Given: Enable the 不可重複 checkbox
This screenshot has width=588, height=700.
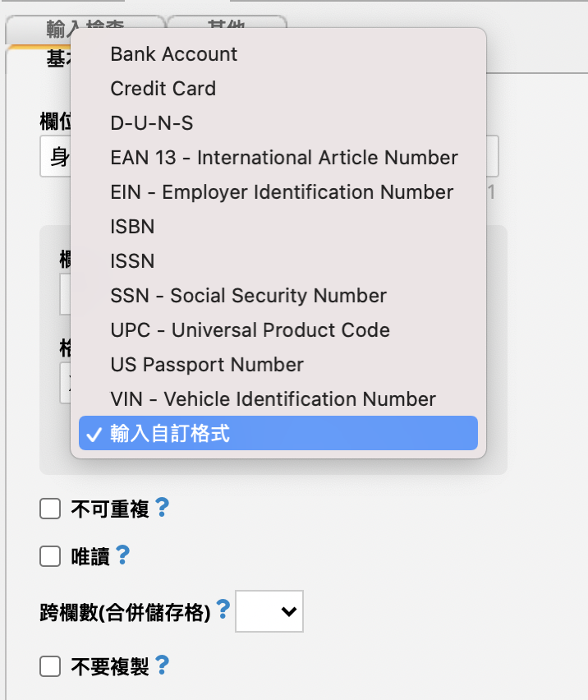Looking at the screenshot, I should tap(51, 509).
